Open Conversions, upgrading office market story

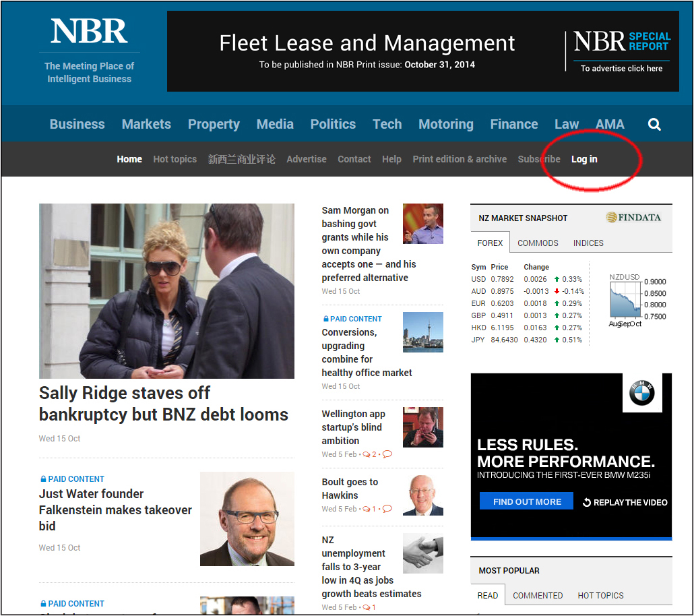(x=367, y=352)
